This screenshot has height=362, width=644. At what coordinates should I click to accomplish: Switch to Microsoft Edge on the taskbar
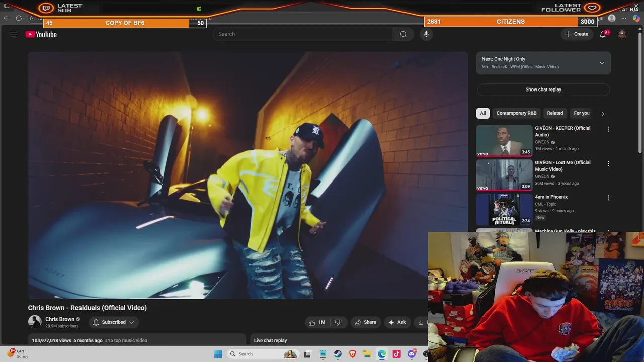coord(382,354)
